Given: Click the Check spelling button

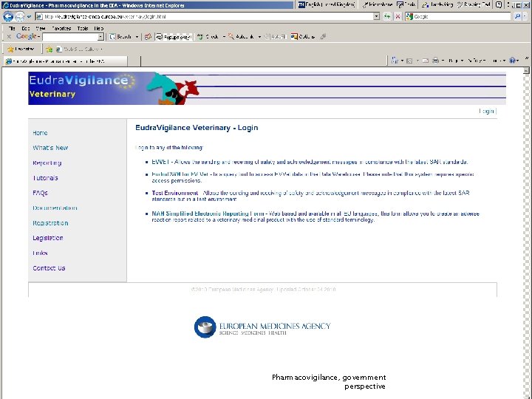Looking at the screenshot, I should (x=208, y=37).
